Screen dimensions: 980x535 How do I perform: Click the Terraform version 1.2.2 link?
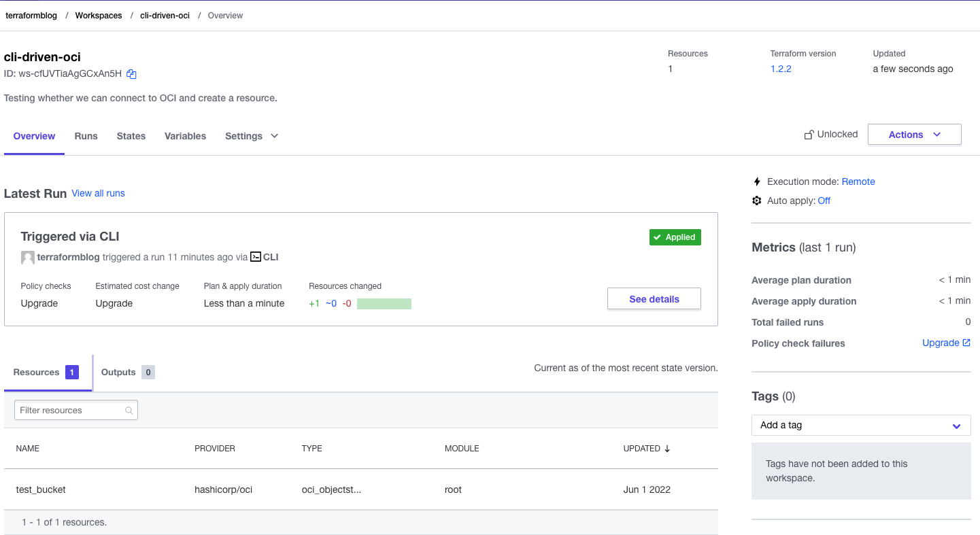tap(781, 69)
